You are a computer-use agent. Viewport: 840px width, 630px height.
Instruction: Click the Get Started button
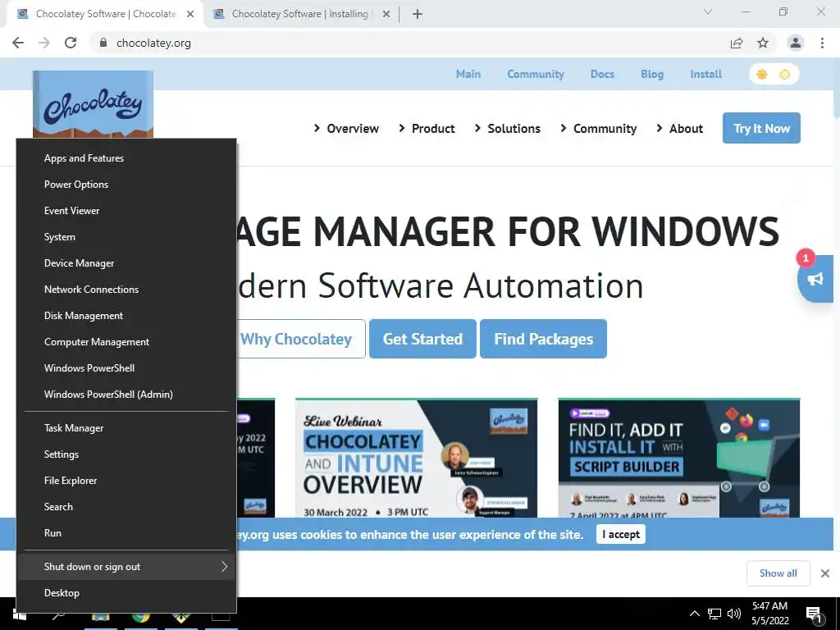(422, 339)
